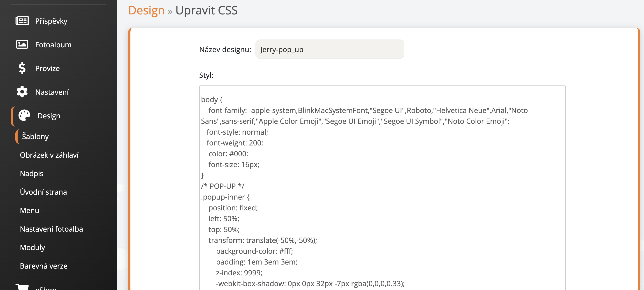Viewport: 644px width, 290px height.
Task: Open Nastavení using the gear icon
Action: pyautogui.click(x=22, y=92)
